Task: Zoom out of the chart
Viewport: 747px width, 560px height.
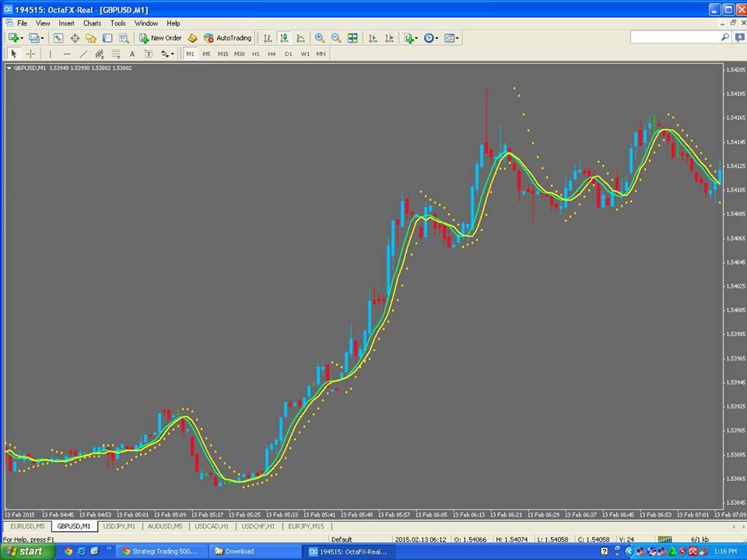Action: point(336,38)
